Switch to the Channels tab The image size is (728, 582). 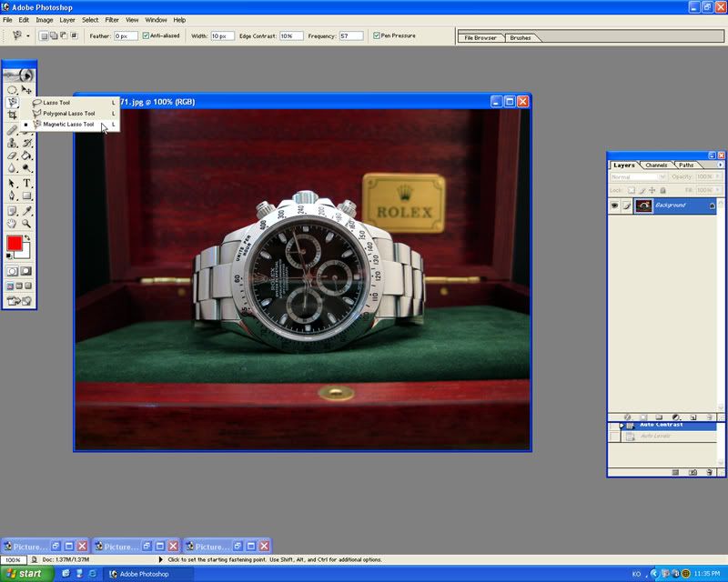pos(656,166)
